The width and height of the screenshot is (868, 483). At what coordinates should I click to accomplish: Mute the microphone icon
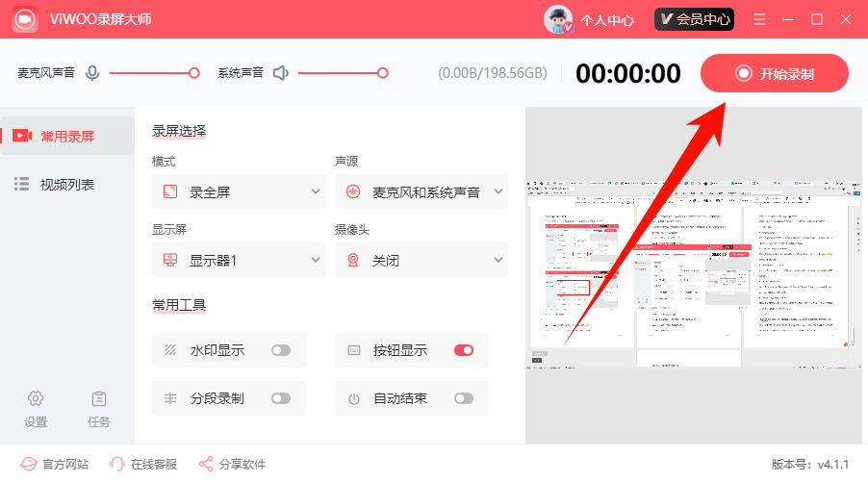pyautogui.click(x=92, y=73)
